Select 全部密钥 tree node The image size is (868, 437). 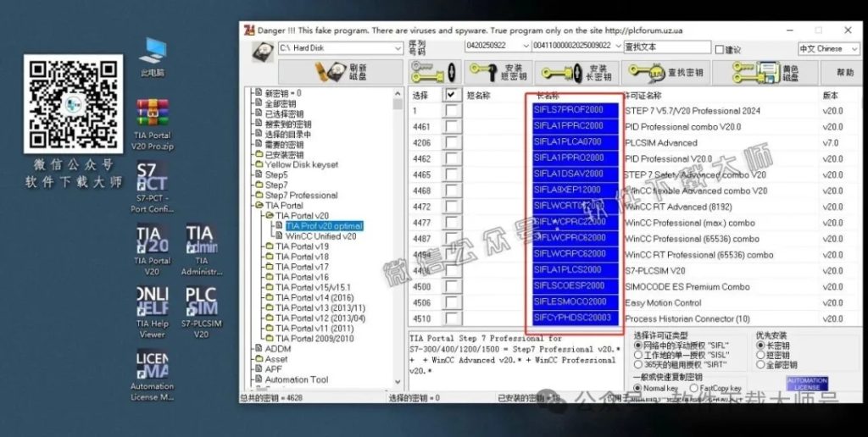pyautogui.click(x=280, y=103)
